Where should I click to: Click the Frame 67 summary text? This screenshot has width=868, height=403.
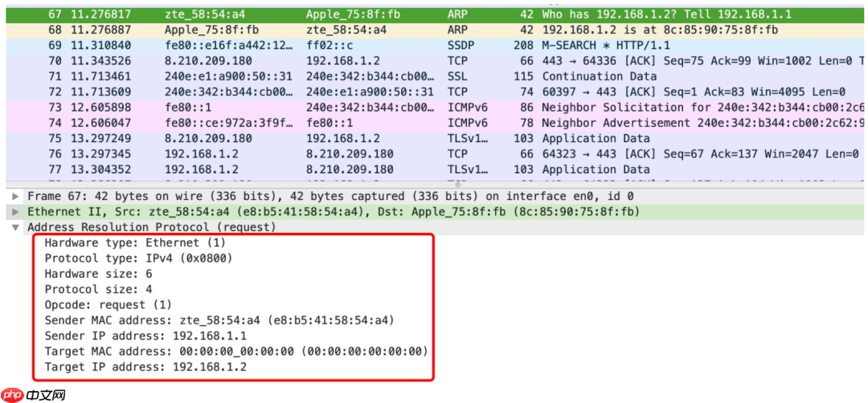330,196
